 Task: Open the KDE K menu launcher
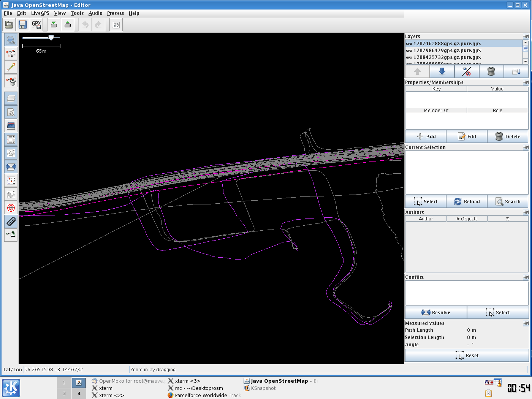coord(11,388)
